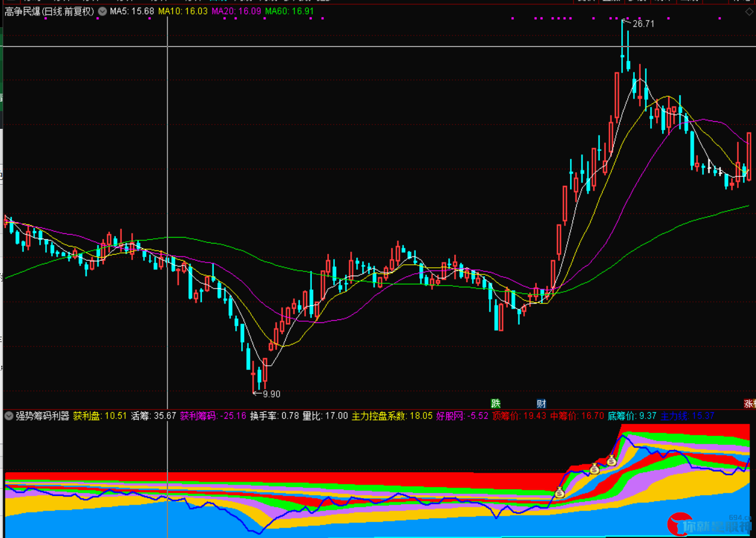
Task: Click the red 涨 event marker
Action: (x=749, y=403)
